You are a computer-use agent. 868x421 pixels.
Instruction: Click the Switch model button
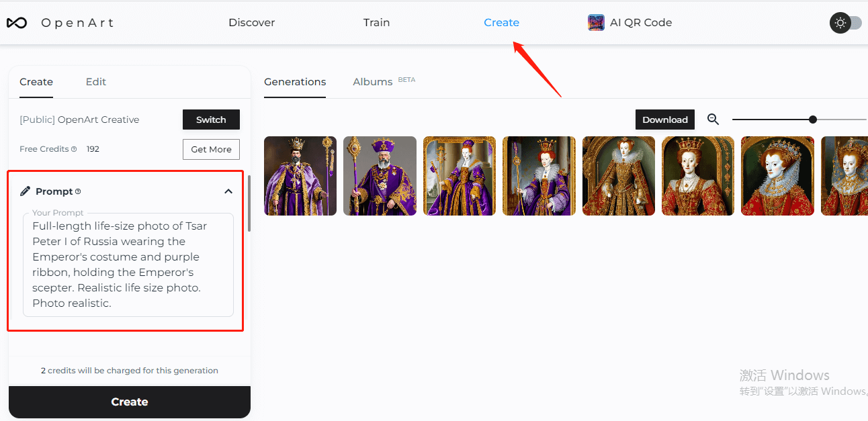[211, 120]
